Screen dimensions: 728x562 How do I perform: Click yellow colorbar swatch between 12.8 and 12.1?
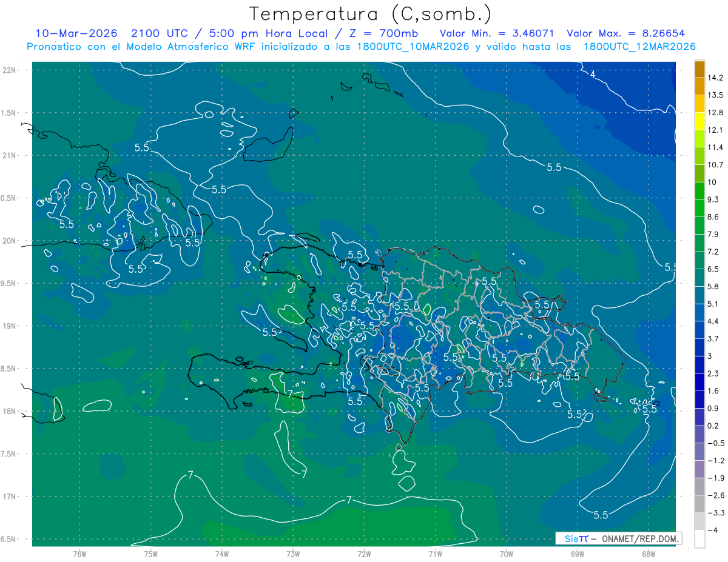click(x=699, y=121)
